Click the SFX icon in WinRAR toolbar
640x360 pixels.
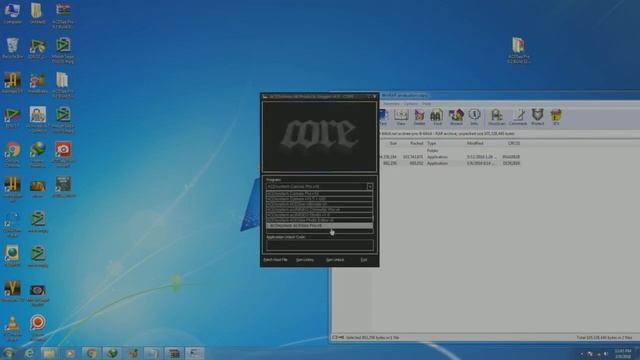click(x=556, y=117)
